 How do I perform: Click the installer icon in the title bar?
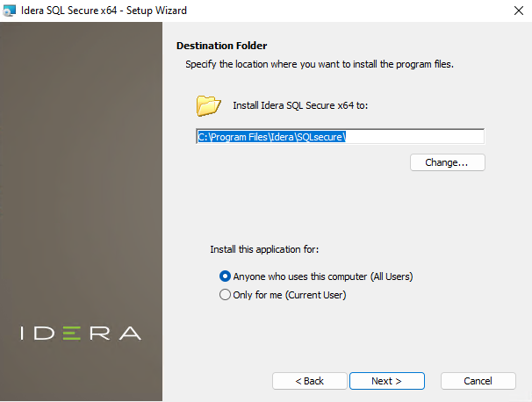coord(10,10)
